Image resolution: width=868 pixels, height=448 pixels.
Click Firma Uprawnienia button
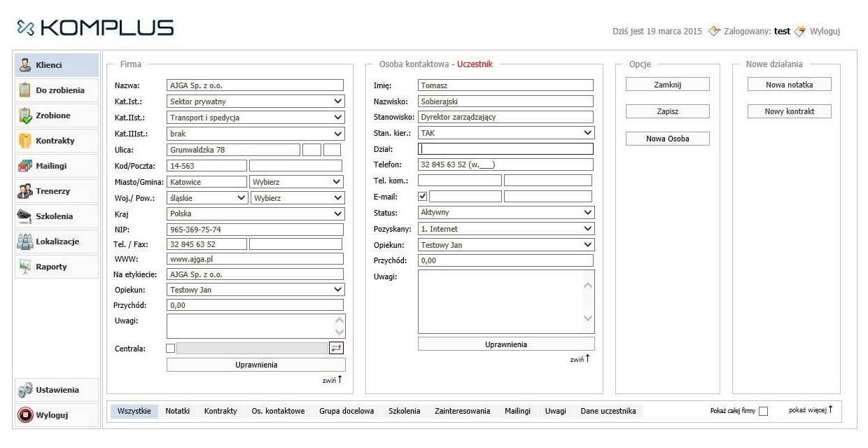click(256, 365)
